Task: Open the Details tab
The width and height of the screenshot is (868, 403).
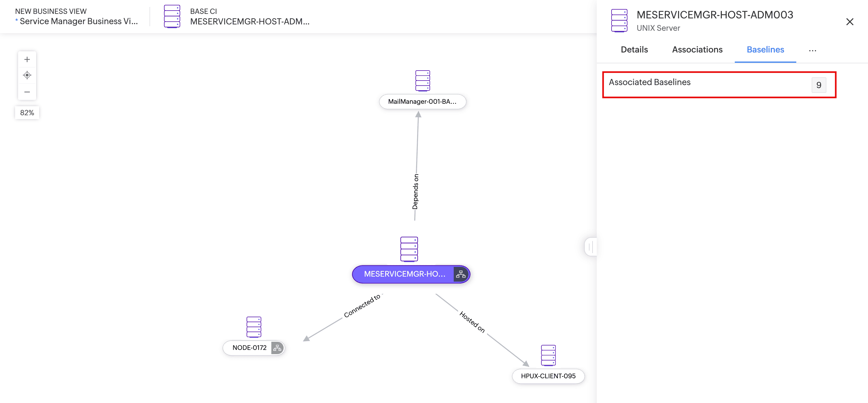Action: [x=634, y=49]
